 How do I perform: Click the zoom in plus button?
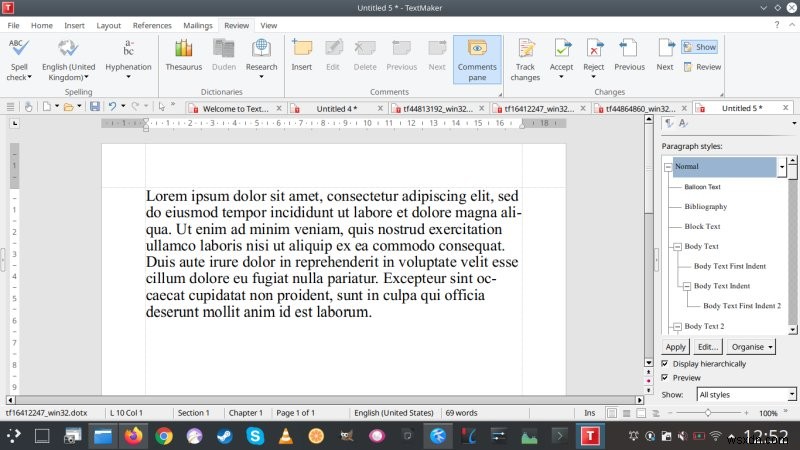coord(746,413)
